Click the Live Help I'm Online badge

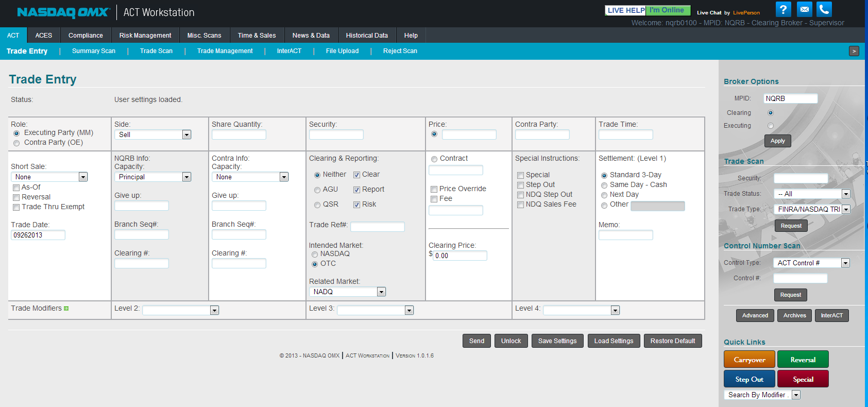click(x=648, y=10)
